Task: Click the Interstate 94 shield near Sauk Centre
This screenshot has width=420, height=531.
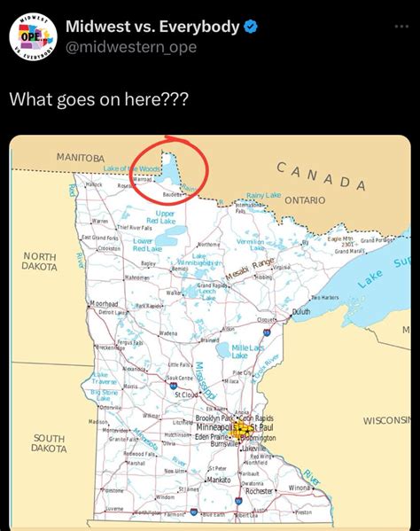Action: [173, 386]
